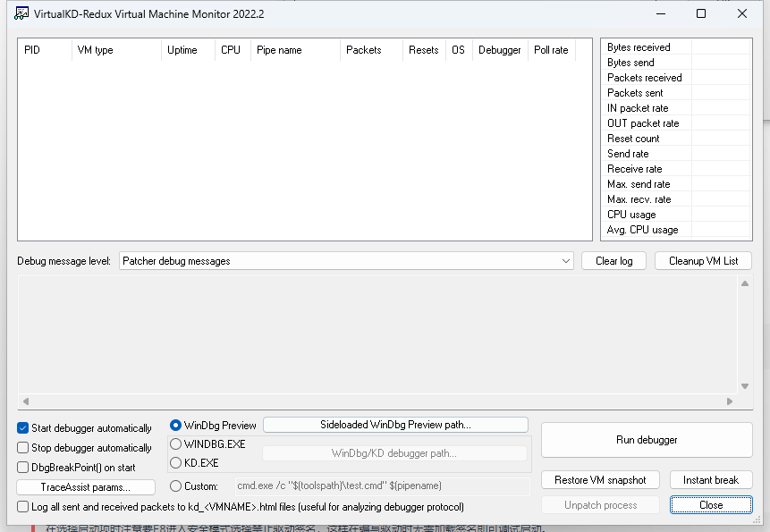Enable logging all sent and received packets
The height and width of the screenshot is (532, 770).
(23, 507)
